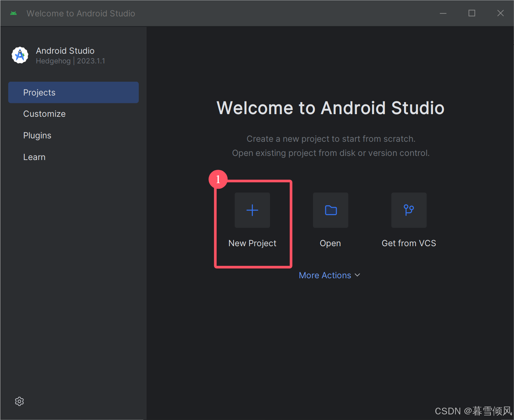Switch to the Customize tab

pos(73,114)
